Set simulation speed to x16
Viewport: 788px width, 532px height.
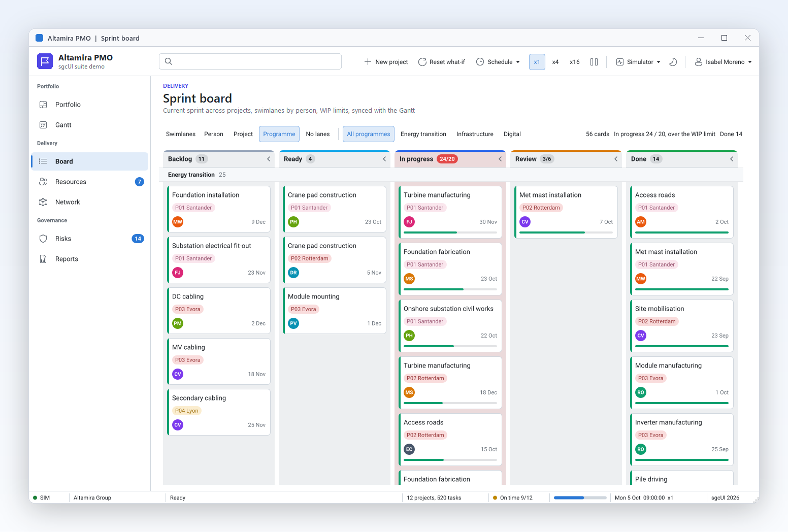click(575, 62)
